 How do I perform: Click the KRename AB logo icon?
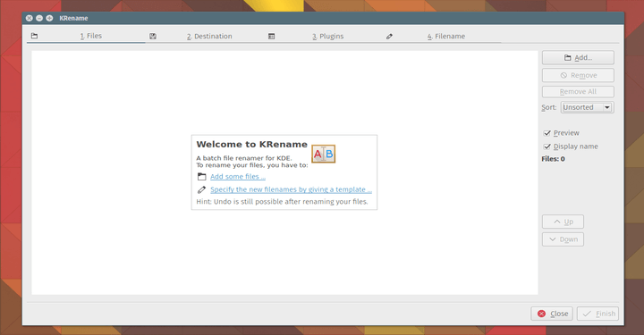pyautogui.click(x=323, y=154)
